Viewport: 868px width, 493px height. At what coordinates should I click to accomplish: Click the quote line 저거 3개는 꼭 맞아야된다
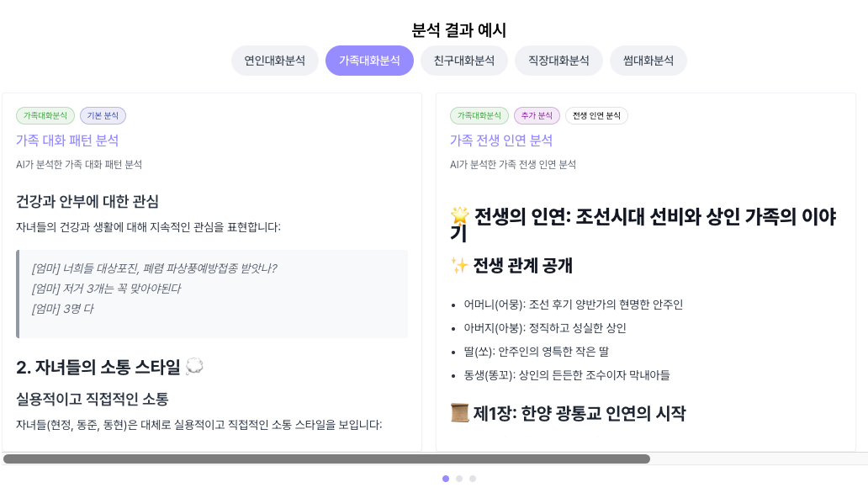pyautogui.click(x=106, y=289)
